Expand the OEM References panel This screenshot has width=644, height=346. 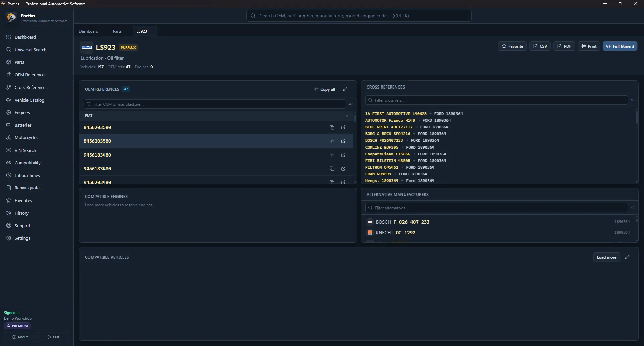345,89
